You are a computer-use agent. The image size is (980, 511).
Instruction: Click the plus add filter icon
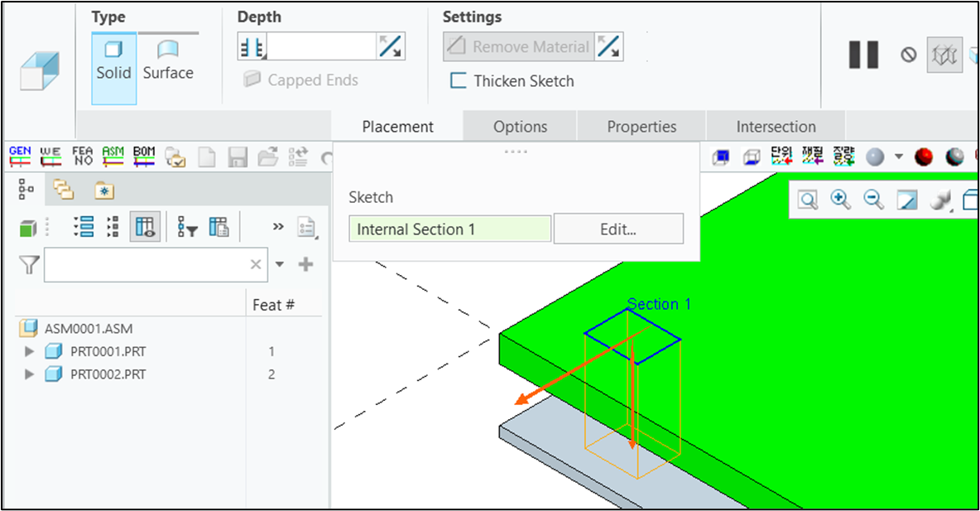tap(305, 264)
